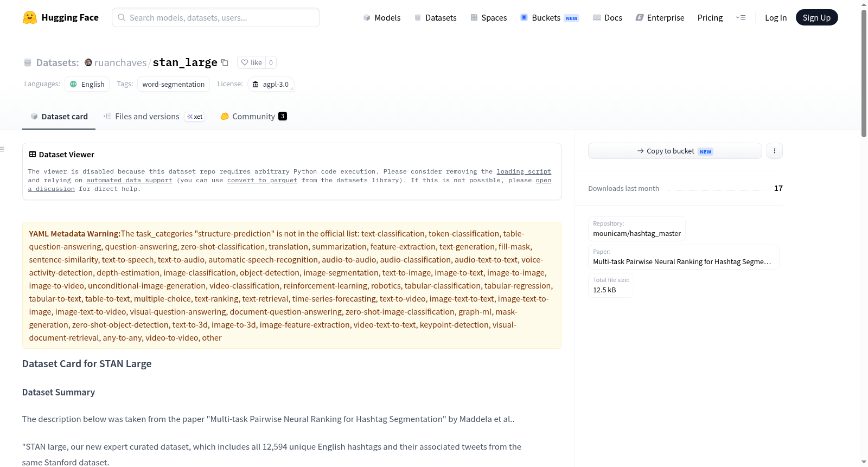Click the Dataset Viewer table icon
Viewport: 868px width, 467px height.
click(x=33, y=154)
